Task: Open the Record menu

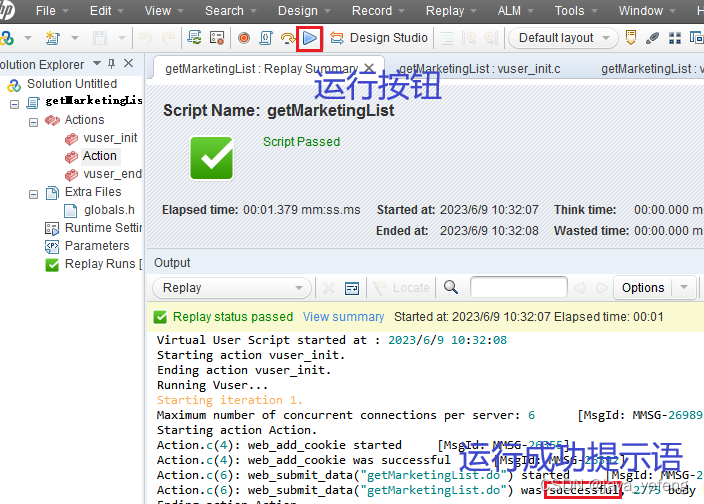Action: click(378, 11)
